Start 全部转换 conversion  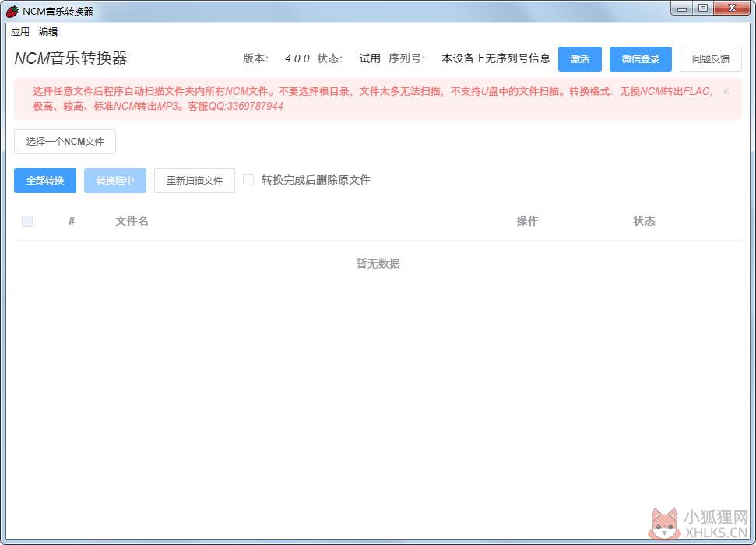[45, 181]
